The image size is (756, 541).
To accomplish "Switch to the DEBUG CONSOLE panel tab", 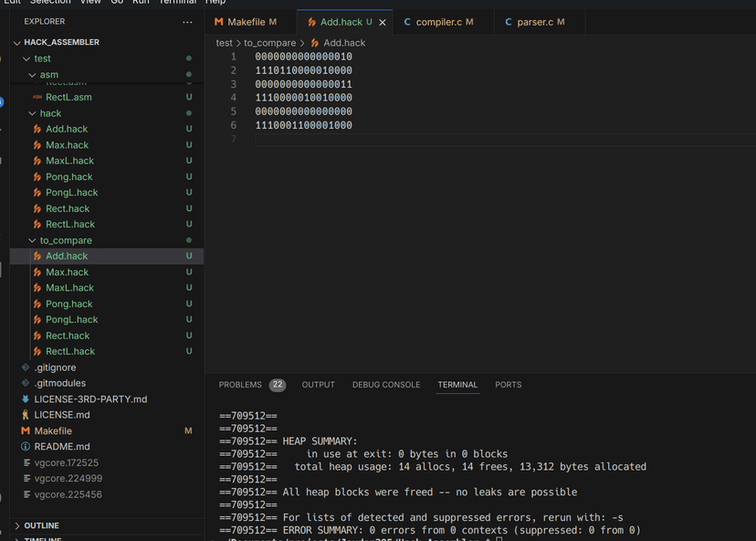I will point(386,385).
